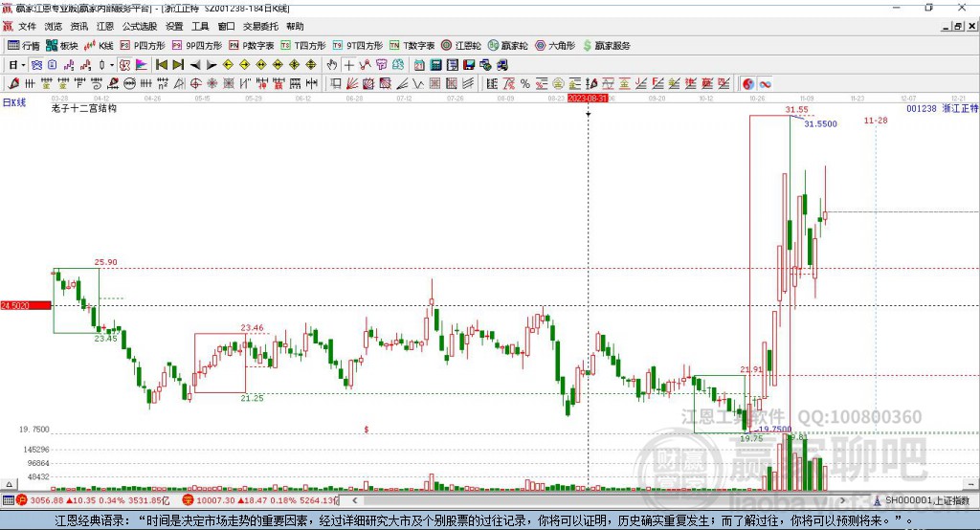Launch the 赢家轮 wheel tool

click(508, 46)
